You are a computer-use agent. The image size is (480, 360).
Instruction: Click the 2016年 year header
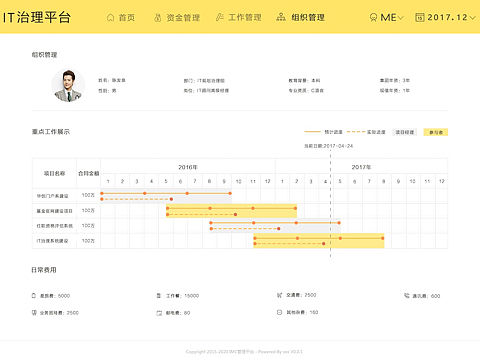point(188,167)
